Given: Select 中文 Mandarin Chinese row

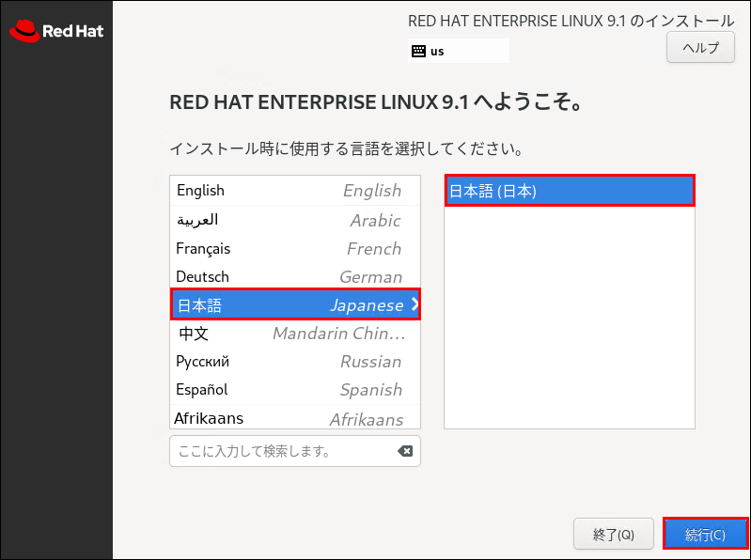Looking at the screenshot, I should 295,334.
